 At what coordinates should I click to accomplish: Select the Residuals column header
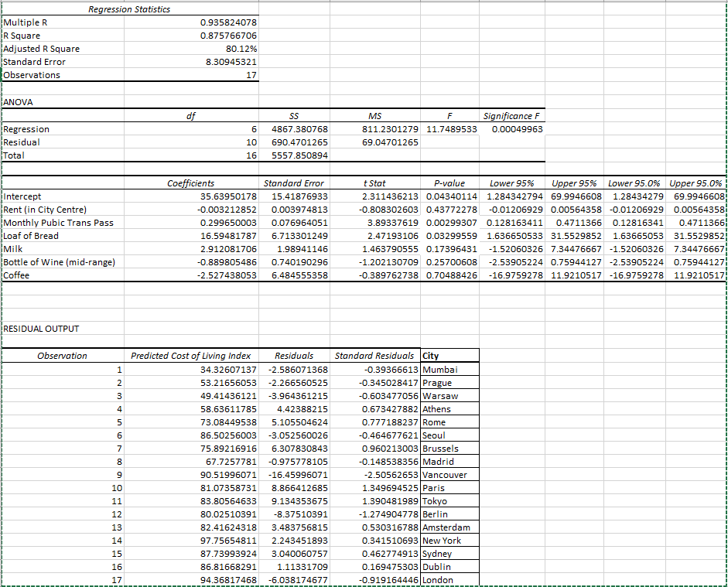[294, 356]
